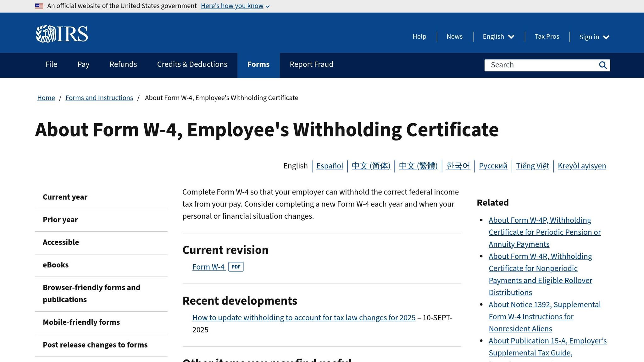Switch to the Tiếng Việt version
Screen dimensions: 644x362
coord(532,166)
